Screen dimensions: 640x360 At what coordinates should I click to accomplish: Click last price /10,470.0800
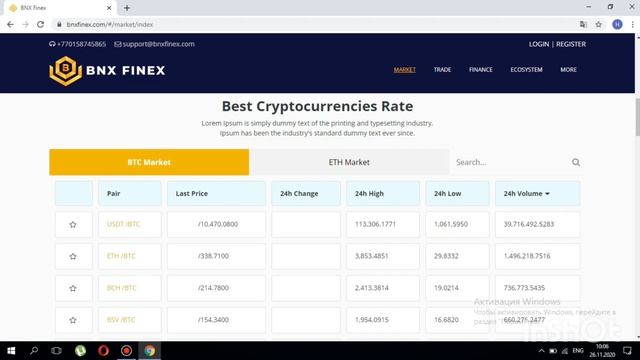click(x=218, y=224)
